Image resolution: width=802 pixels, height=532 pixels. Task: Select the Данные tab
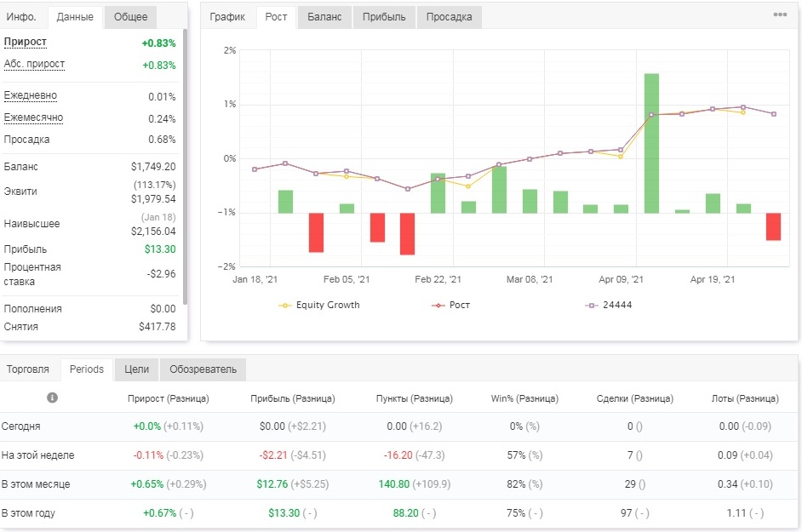click(x=75, y=17)
